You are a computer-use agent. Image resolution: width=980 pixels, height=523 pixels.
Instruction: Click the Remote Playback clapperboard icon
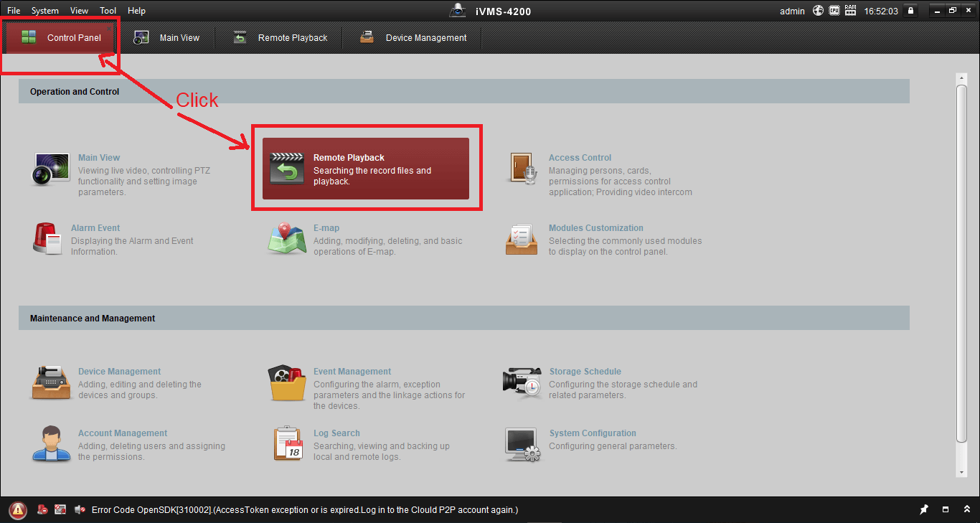[x=287, y=169]
